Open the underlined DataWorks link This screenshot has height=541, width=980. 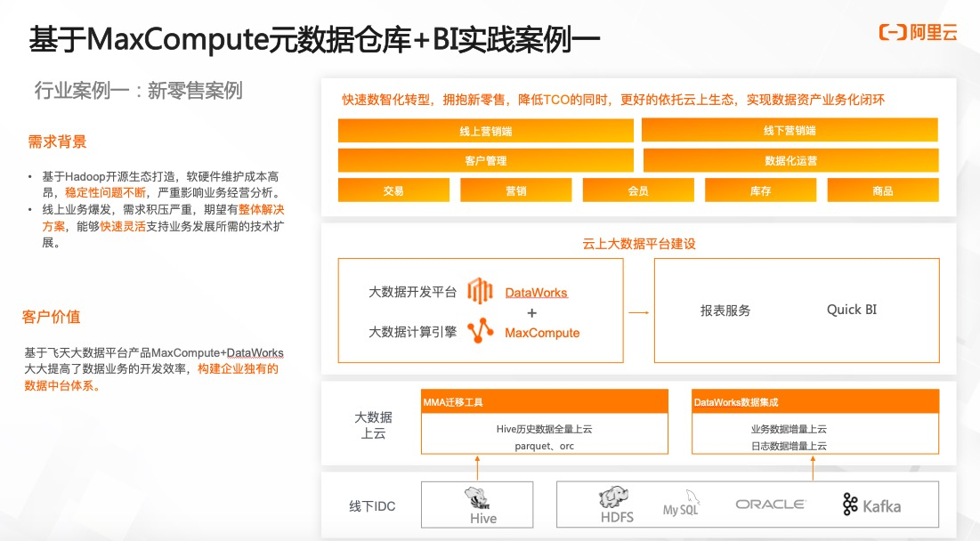[536, 293]
